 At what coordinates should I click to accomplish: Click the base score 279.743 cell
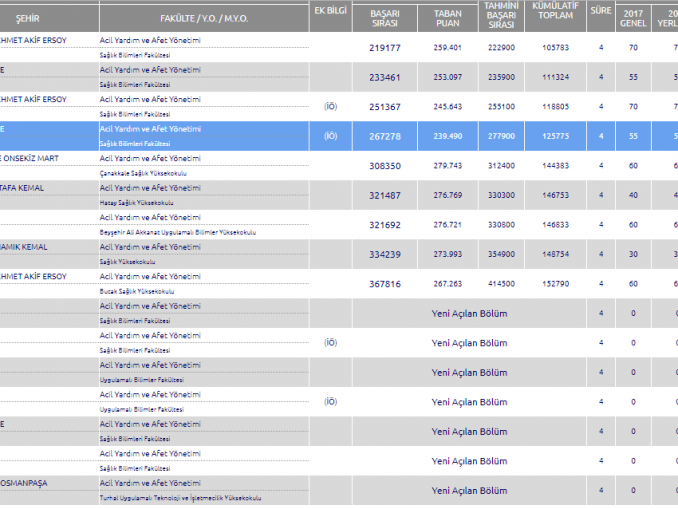point(447,165)
